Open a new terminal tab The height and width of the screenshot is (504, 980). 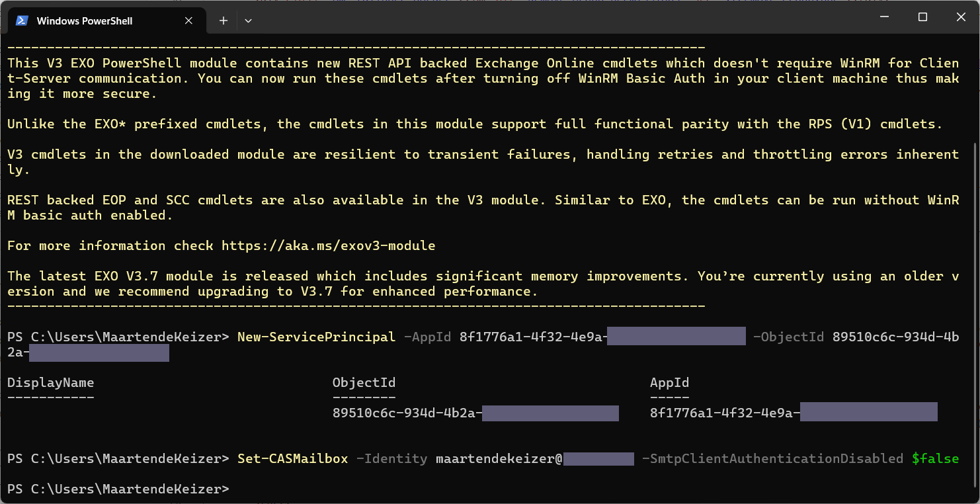(224, 21)
